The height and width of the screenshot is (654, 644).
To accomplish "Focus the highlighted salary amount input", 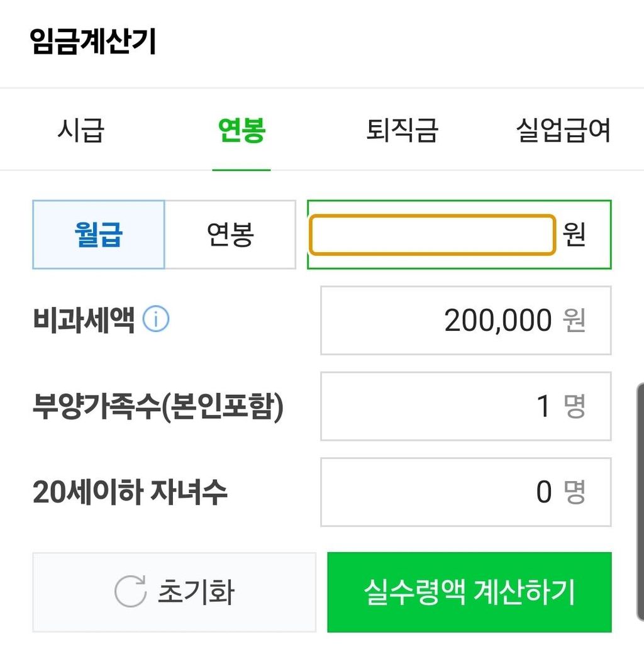I will 433,235.
